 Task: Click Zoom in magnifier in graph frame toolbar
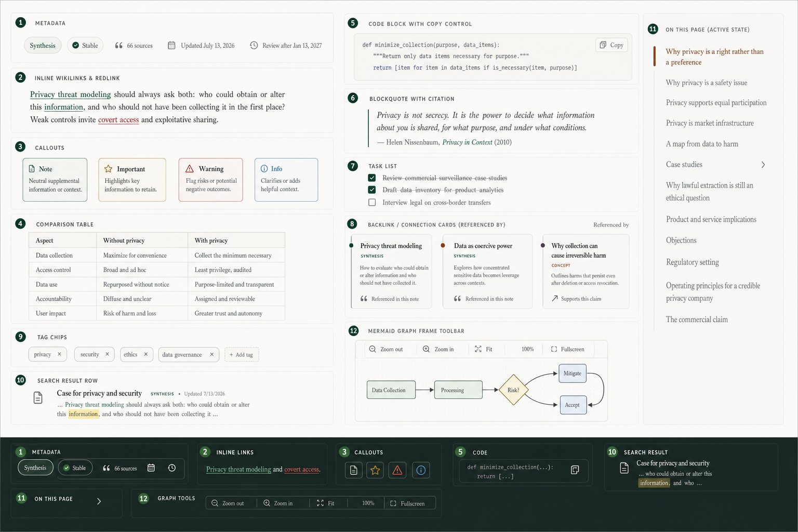(426, 349)
